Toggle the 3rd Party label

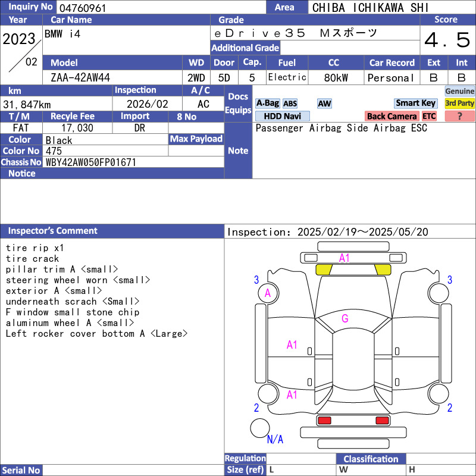pyautogui.click(x=459, y=104)
